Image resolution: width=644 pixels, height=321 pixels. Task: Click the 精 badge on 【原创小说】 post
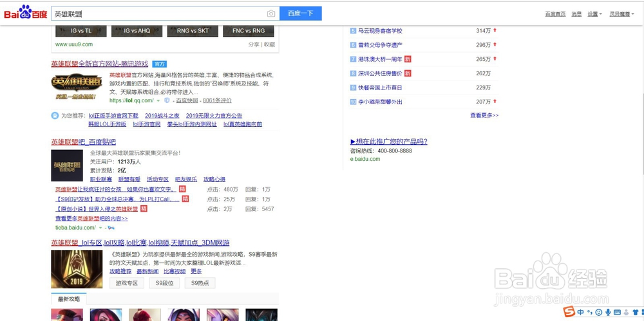144,209
